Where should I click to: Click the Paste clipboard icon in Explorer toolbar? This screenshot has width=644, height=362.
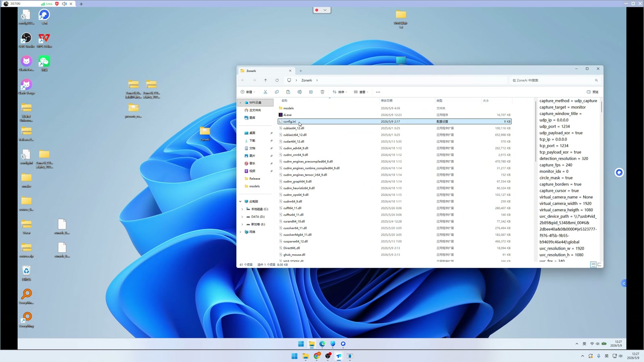(x=288, y=92)
